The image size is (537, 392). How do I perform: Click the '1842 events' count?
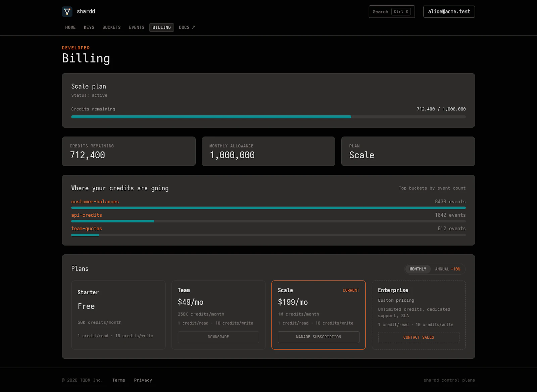(450, 215)
